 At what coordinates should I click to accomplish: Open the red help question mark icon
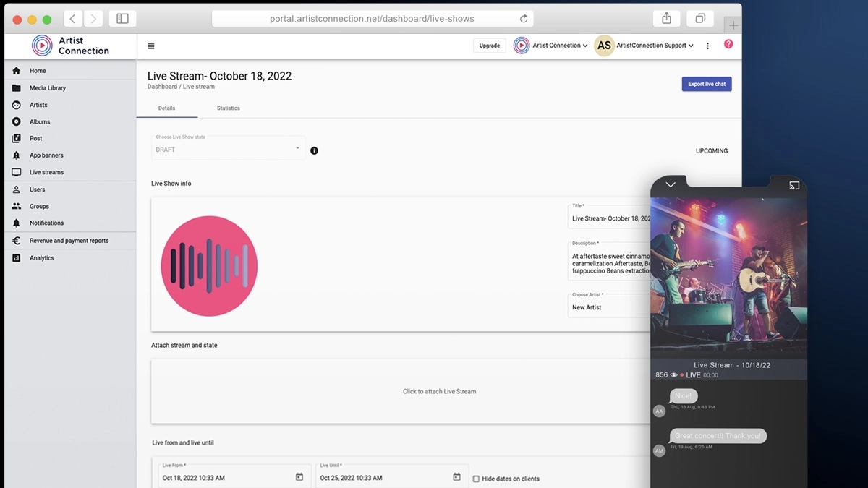point(728,44)
